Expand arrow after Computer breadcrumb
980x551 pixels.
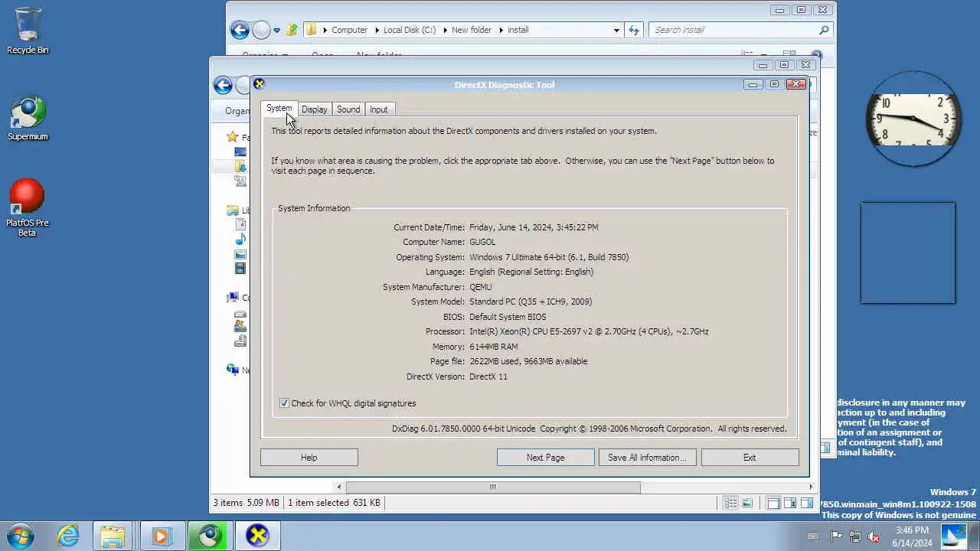(x=376, y=30)
